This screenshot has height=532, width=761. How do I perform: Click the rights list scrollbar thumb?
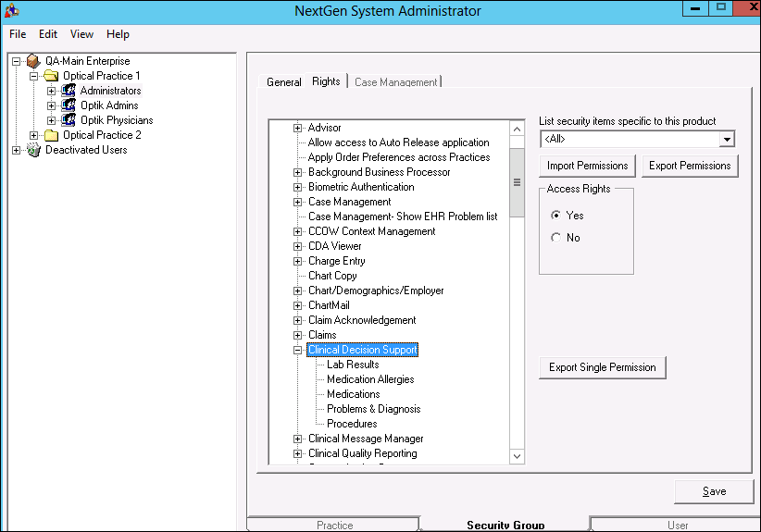pyautogui.click(x=517, y=182)
